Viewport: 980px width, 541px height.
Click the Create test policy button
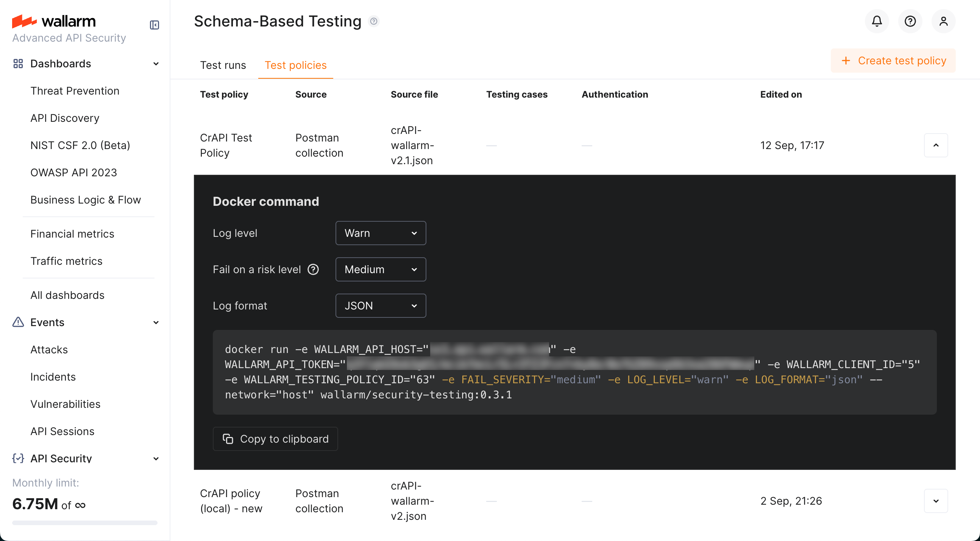click(893, 61)
